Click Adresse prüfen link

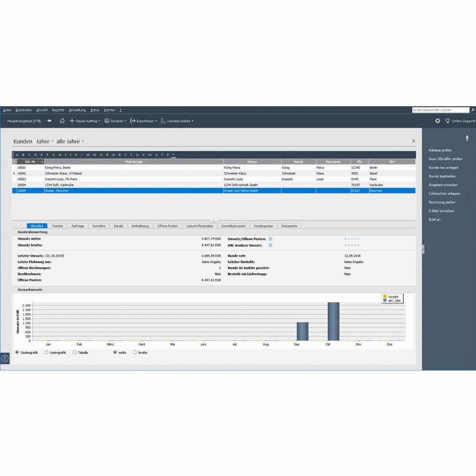coord(440,150)
